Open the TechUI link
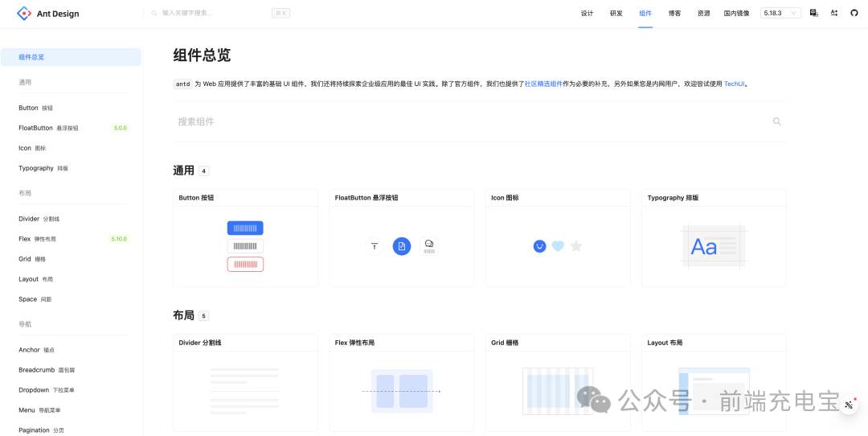Image resolution: width=868 pixels, height=436 pixels. pyautogui.click(x=735, y=84)
